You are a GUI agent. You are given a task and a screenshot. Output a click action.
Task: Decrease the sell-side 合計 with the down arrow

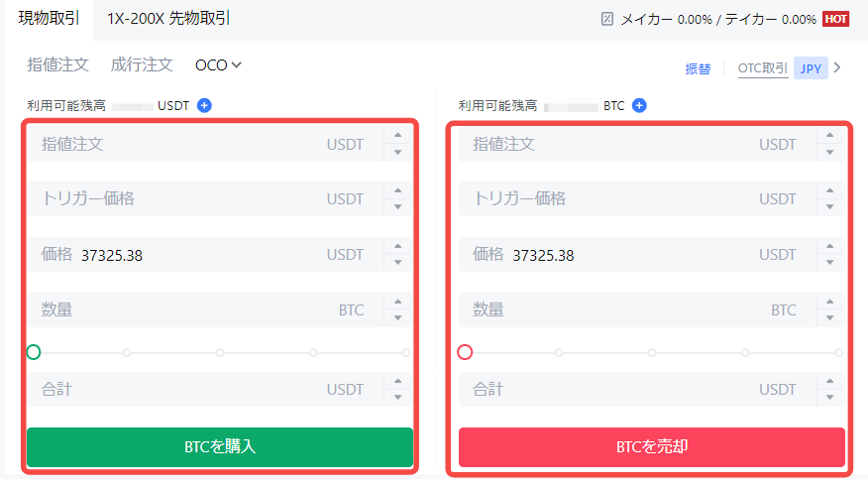coord(829,397)
